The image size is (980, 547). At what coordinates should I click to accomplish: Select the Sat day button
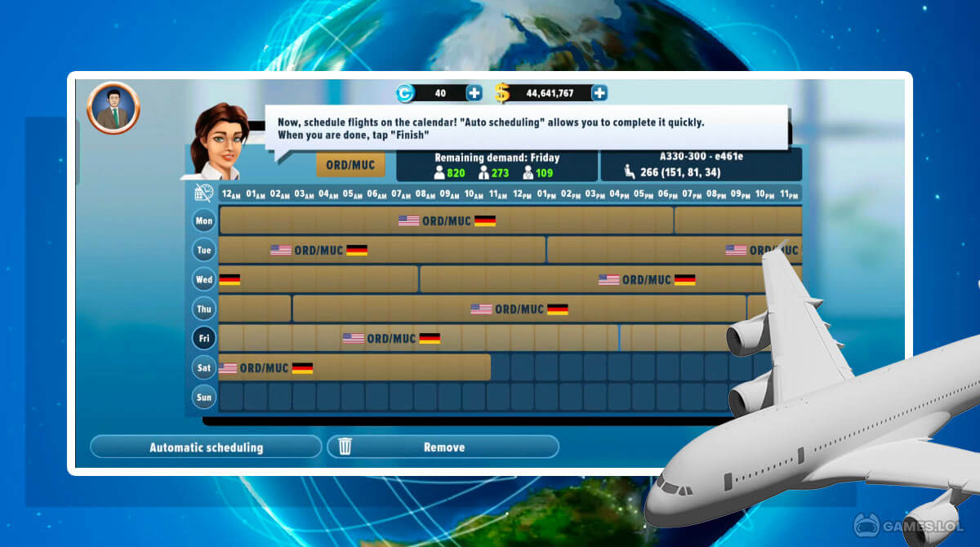(204, 367)
